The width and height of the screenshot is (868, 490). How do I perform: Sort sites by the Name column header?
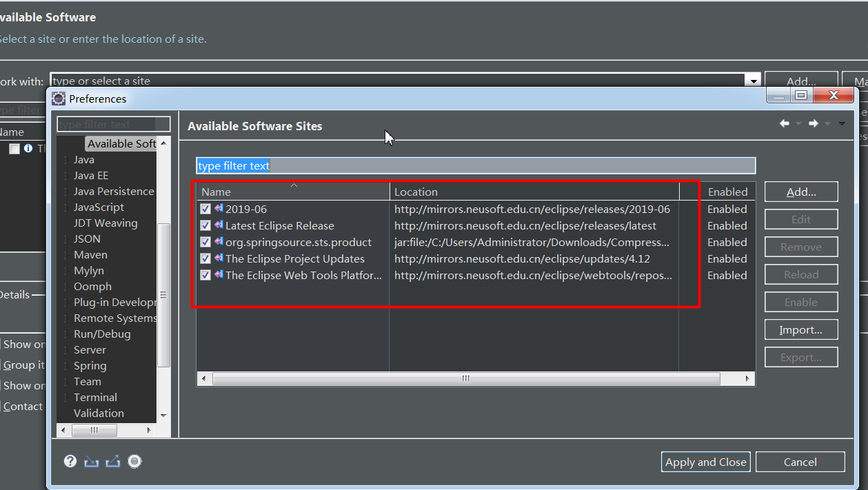(x=293, y=192)
